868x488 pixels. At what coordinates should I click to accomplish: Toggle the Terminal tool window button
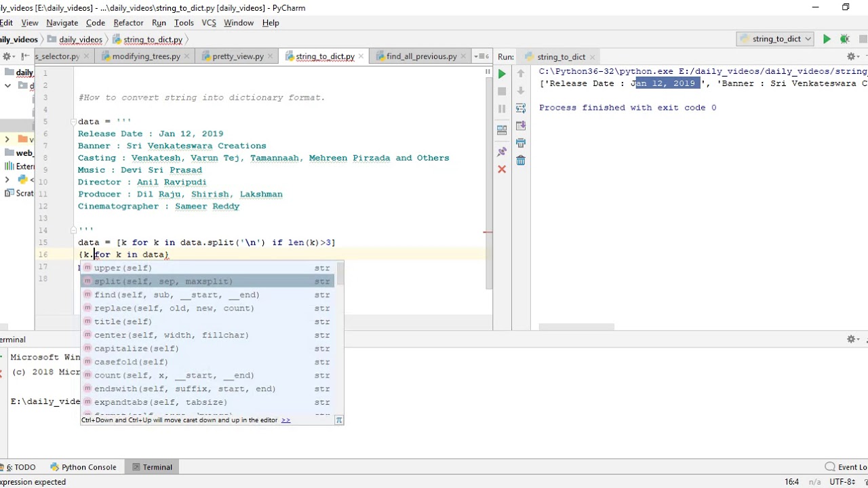(x=152, y=467)
